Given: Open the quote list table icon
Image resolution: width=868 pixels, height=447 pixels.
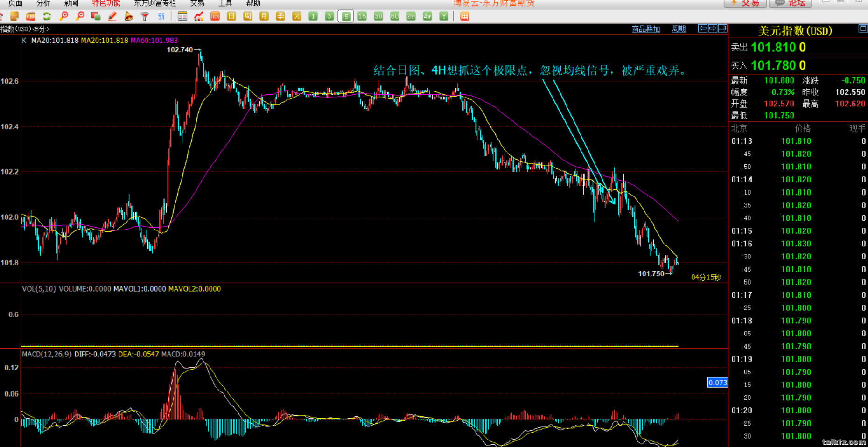Looking at the screenshot, I should coord(182,16).
